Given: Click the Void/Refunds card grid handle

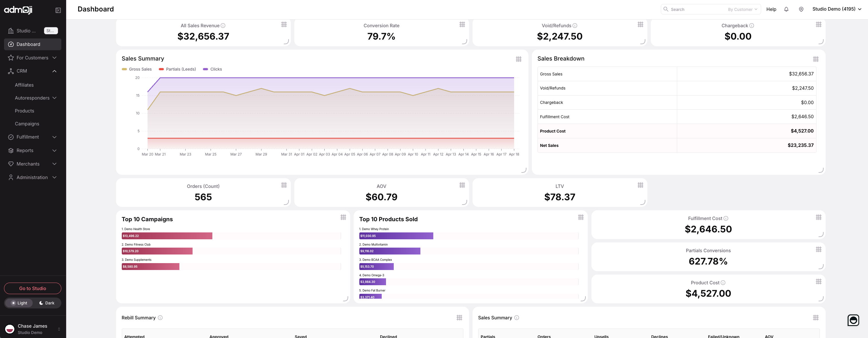Looking at the screenshot, I should coord(640,24).
